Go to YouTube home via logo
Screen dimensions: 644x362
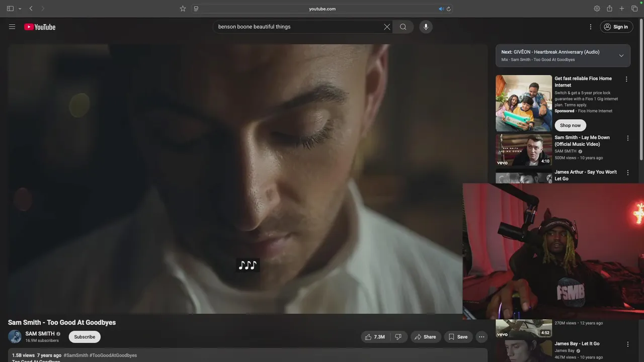40,27
